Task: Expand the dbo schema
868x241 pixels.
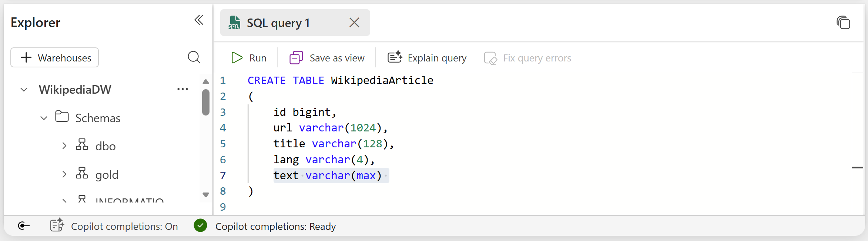Action: pos(64,146)
